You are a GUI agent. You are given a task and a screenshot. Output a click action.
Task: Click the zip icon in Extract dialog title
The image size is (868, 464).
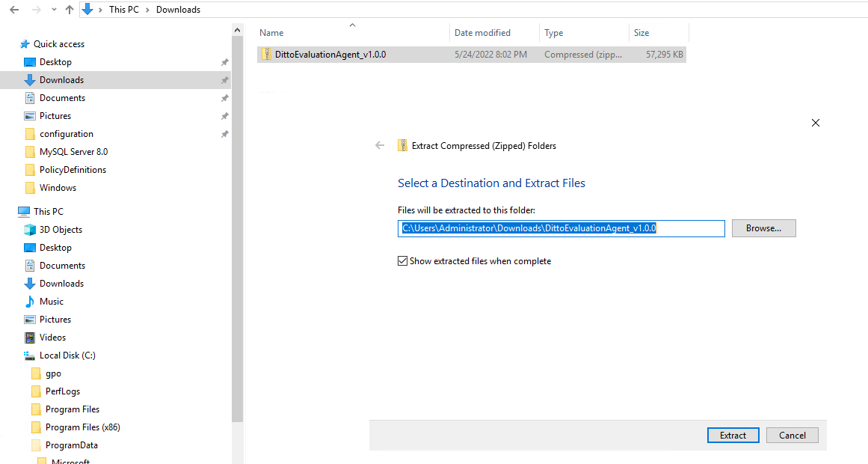402,146
